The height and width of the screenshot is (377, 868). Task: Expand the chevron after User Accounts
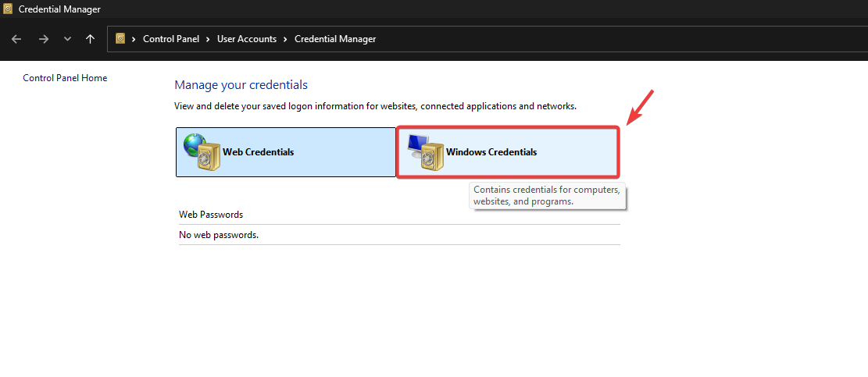(286, 39)
